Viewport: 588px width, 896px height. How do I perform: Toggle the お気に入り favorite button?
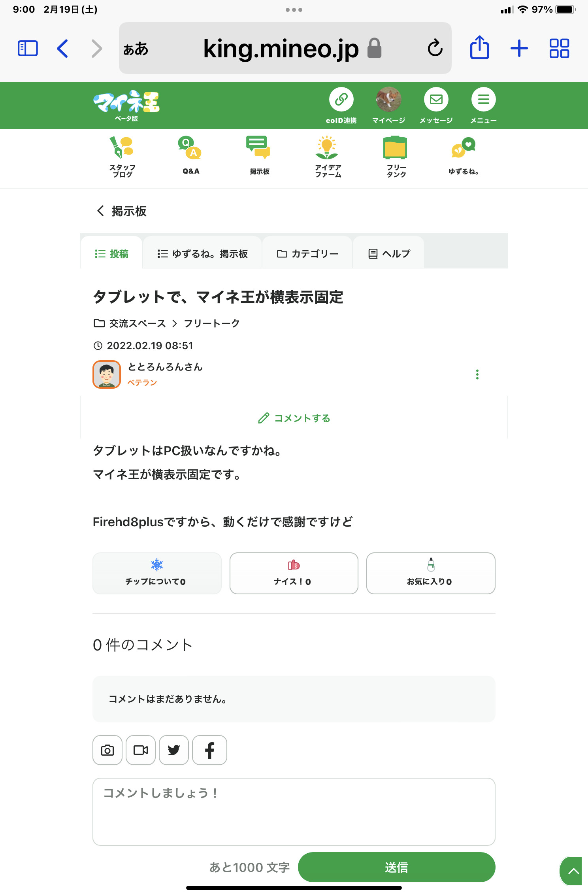430,573
